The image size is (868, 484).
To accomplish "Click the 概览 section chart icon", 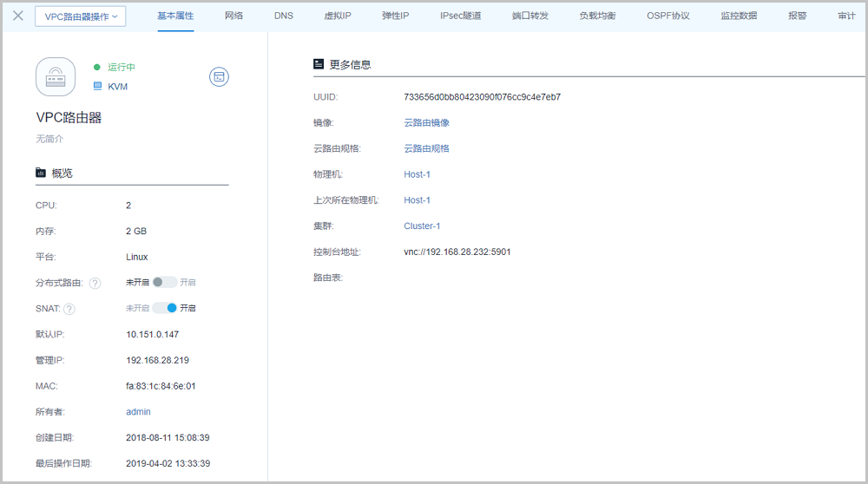I will [40, 173].
